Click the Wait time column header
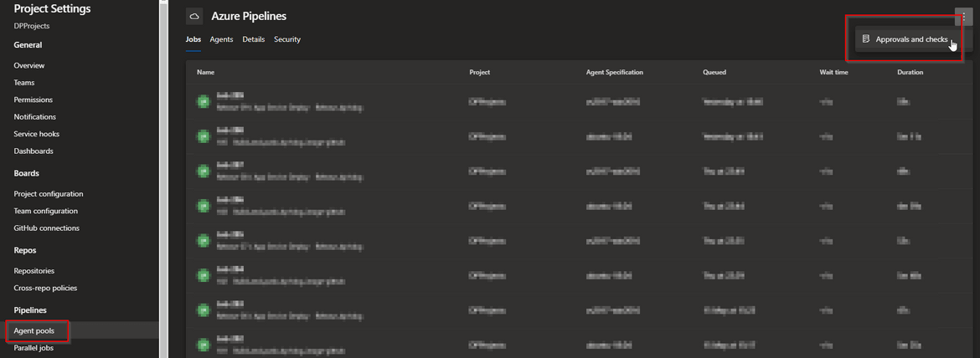Viewport: 980px width, 358px height. click(x=833, y=72)
